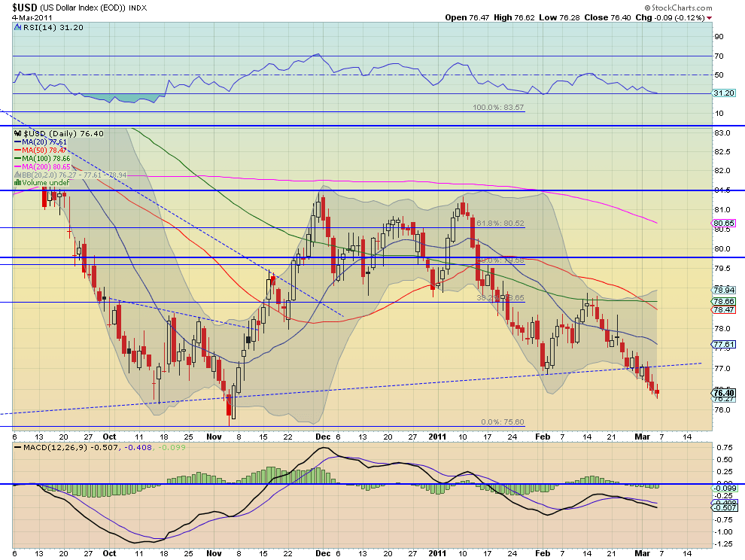Click the magenta line swatch before MA(200)

tap(18, 167)
